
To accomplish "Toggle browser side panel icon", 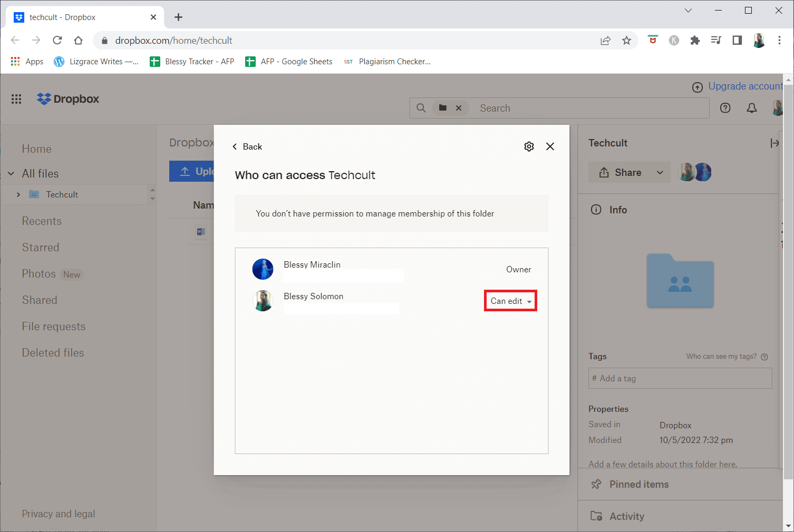I will pos(737,40).
